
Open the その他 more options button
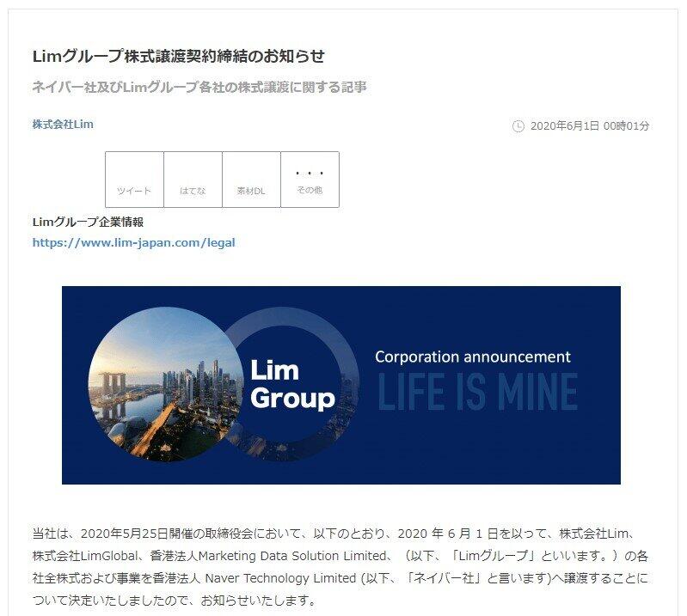coord(310,180)
